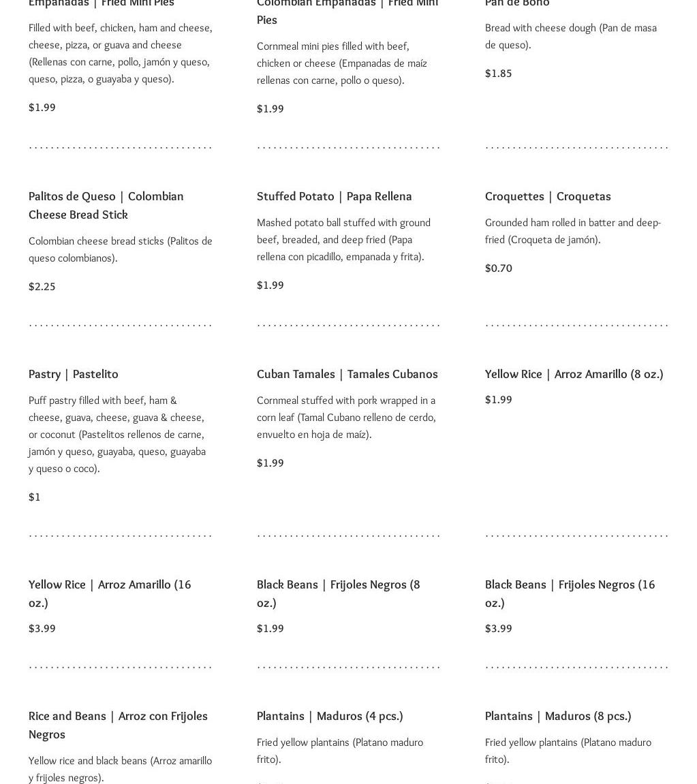Click the Pastry | Pastelito title
Screen dimensions: 697x784
[x=74, y=374]
